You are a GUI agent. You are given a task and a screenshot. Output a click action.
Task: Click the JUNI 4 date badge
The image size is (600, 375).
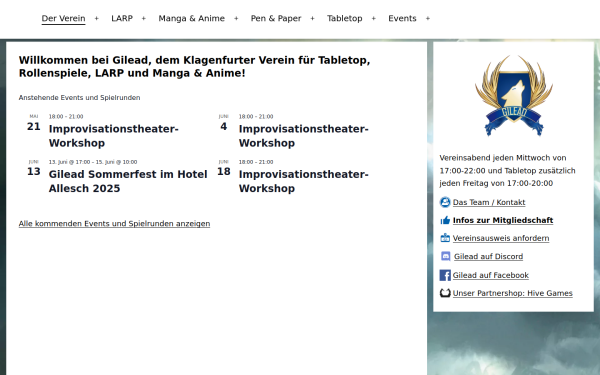pyautogui.click(x=223, y=123)
